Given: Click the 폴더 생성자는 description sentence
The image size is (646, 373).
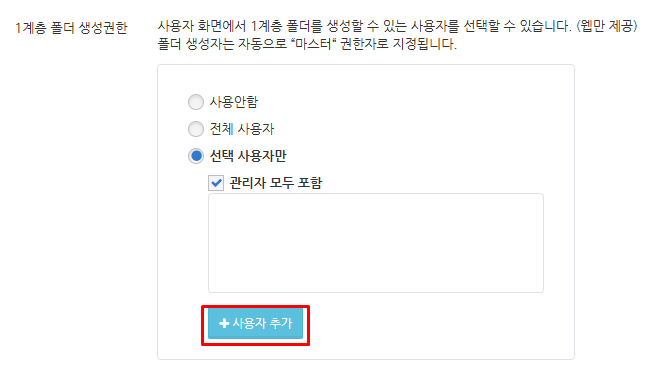Looking at the screenshot, I should (x=307, y=44).
